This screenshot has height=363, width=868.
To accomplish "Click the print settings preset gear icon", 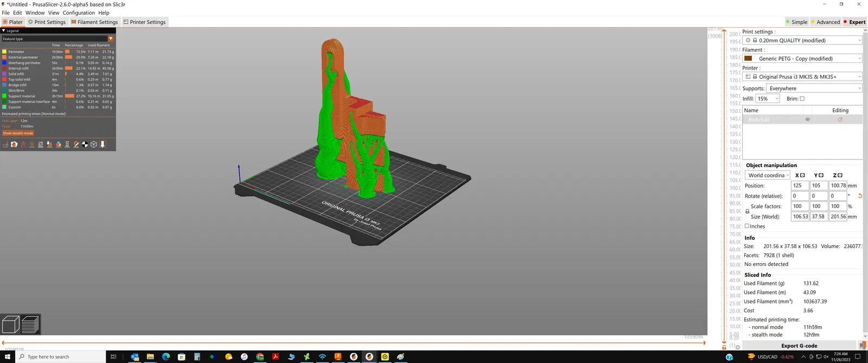I will coord(749,40).
